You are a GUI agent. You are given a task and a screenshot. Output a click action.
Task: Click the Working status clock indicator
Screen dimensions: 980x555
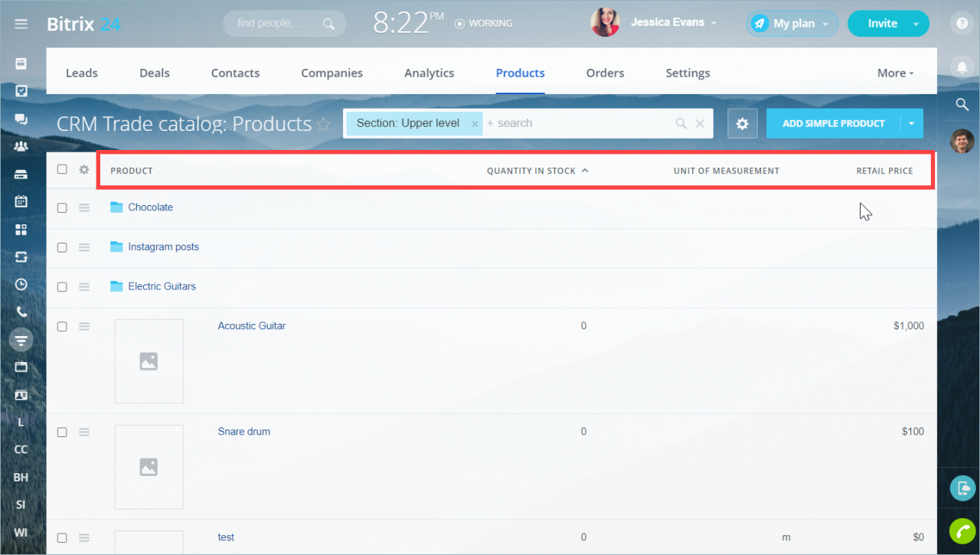click(x=483, y=24)
